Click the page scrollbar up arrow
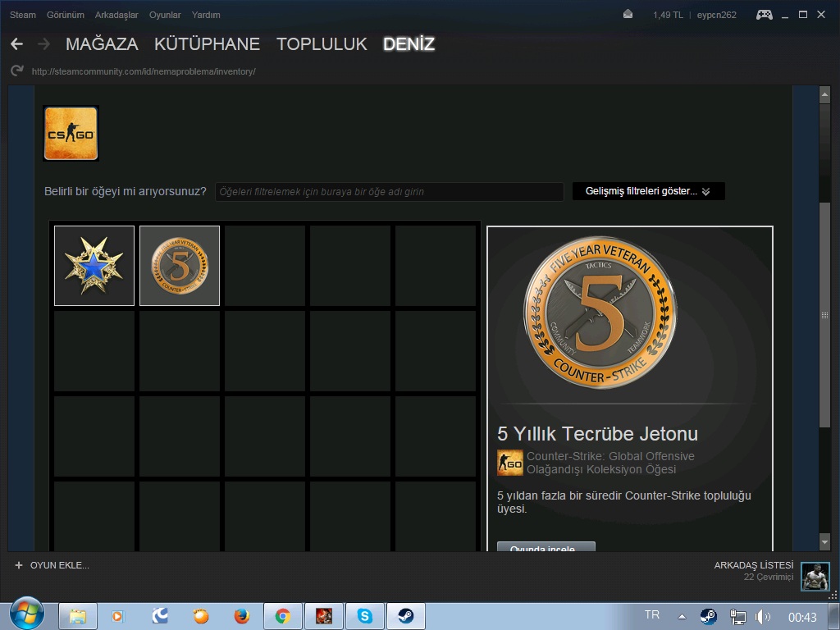Image resolution: width=840 pixels, height=630 pixels. 824,94
